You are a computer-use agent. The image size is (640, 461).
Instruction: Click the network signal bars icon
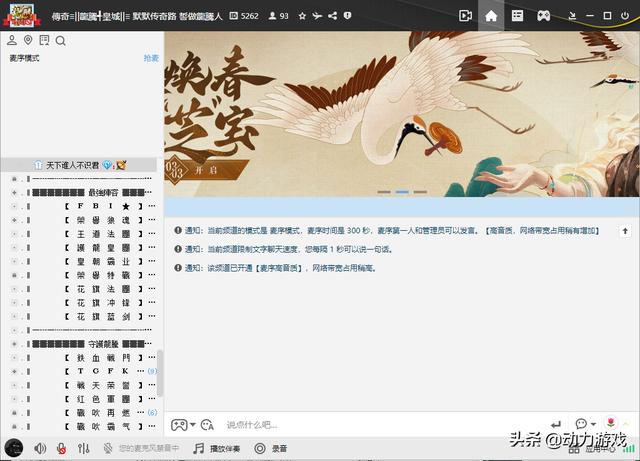point(629,449)
